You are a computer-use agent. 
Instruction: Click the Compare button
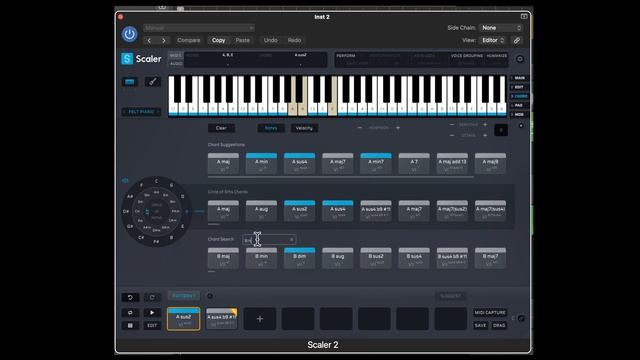(189, 40)
